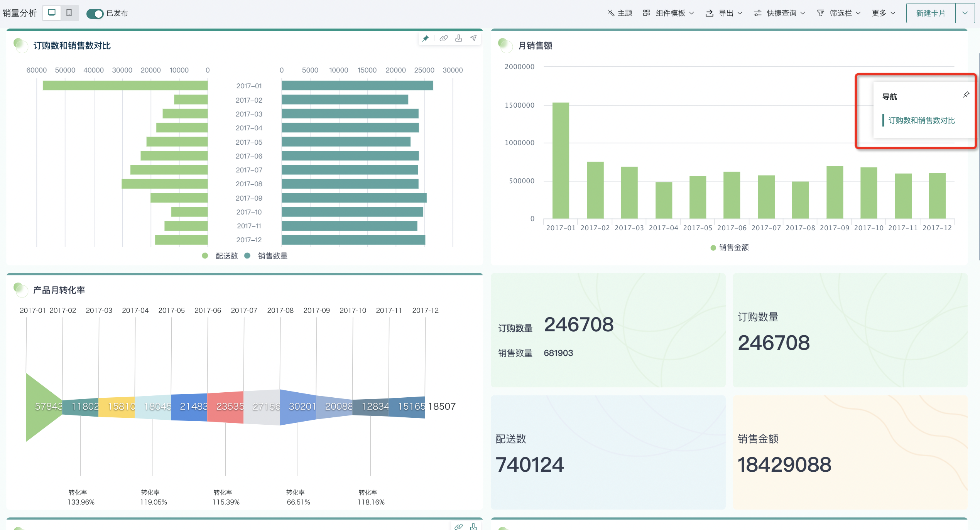Image resolution: width=980 pixels, height=530 pixels.
Task: Click 2017-01 teal 销售数量 bar
Action: 357,86
